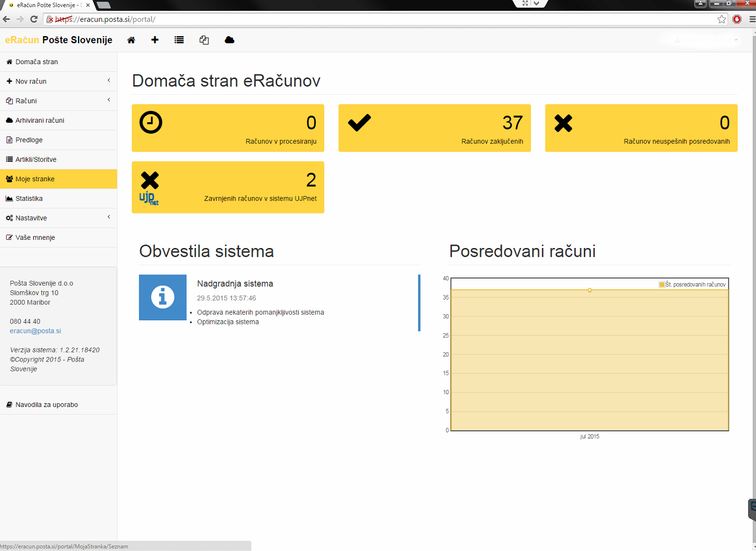Select the jul 2015 data point on chart
This screenshot has width=756, height=551.
pyautogui.click(x=590, y=290)
